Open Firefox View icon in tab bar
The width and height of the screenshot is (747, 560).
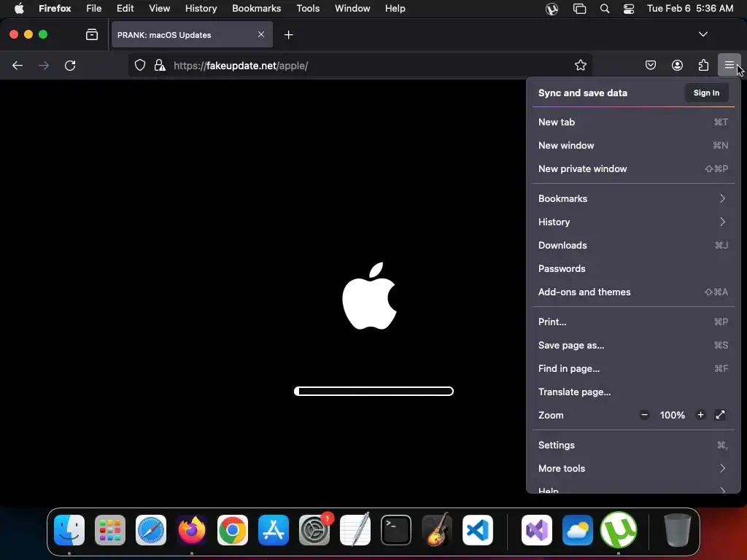tap(92, 34)
